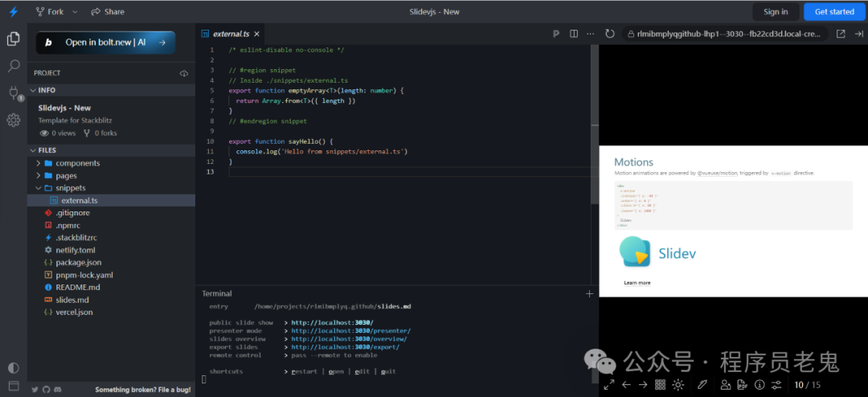This screenshot has width=868, height=397.
Task: Open the Fork dropdown arrow
Action: (x=76, y=11)
